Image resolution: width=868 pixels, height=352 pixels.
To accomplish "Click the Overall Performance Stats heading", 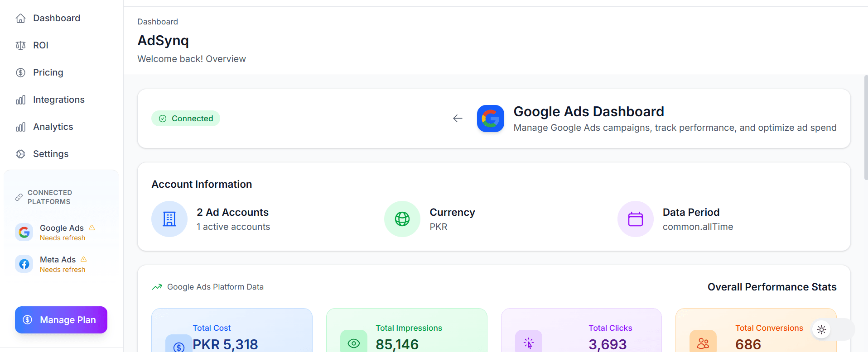I will 772,287.
